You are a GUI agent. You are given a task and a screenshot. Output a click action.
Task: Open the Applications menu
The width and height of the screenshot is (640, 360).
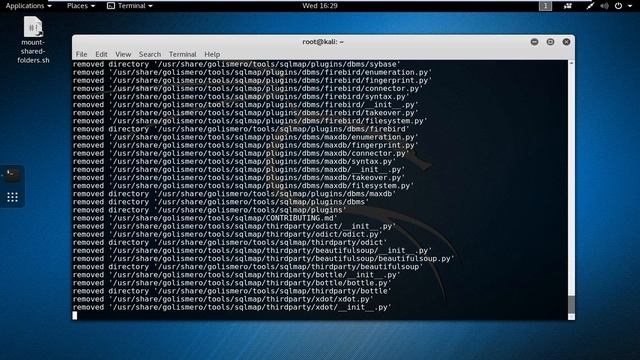point(28,6)
